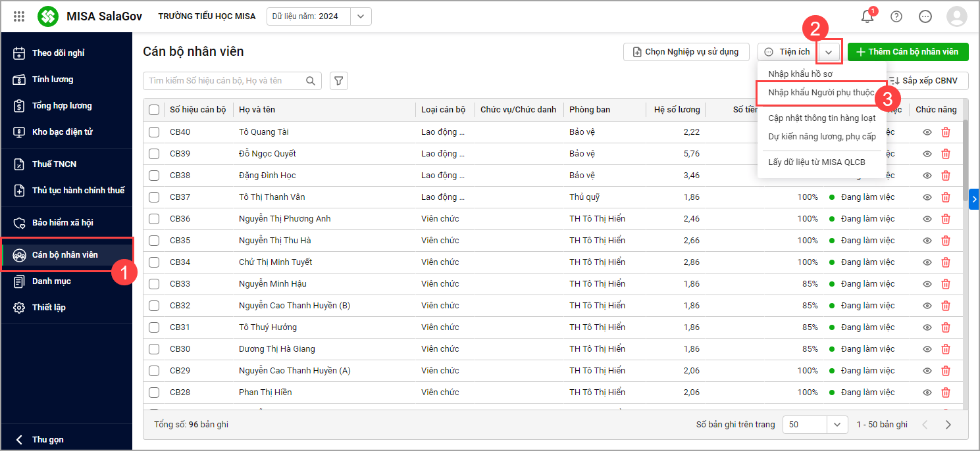The height and width of the screenshot is (451, 980).
Task: Choose Lấy dữ liệu từ MISA QLCB
Action: click(816, 162)
